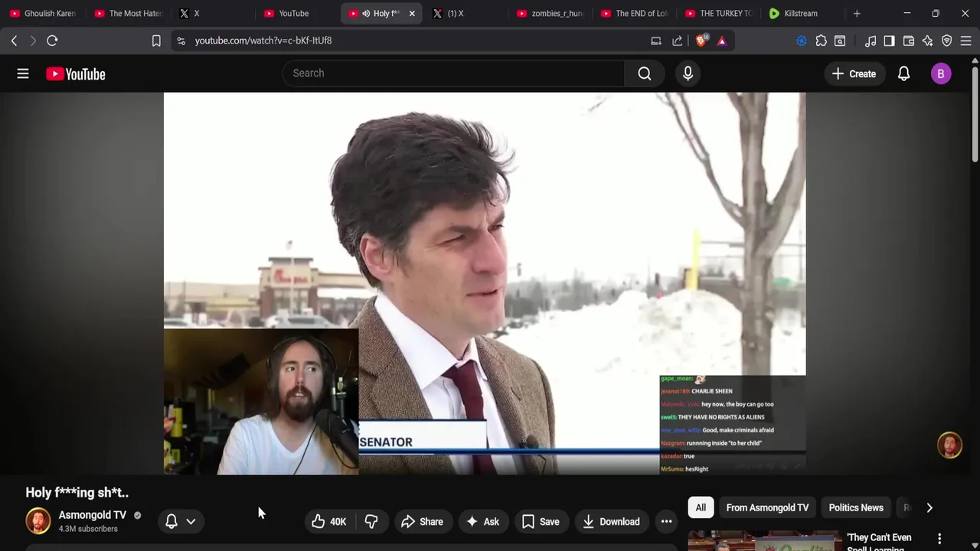Switch to THE TURKEY TO tab
This screenshot has width=980, height=551.
718,13
